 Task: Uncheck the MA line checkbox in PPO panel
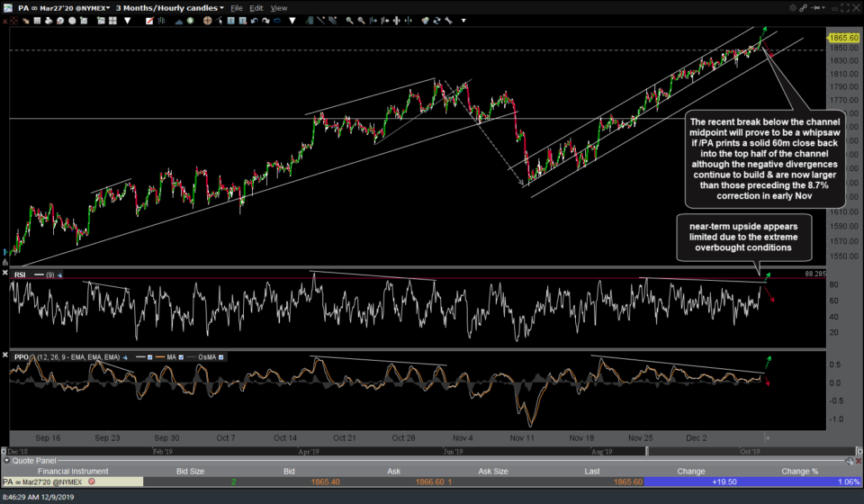point(180,357)
